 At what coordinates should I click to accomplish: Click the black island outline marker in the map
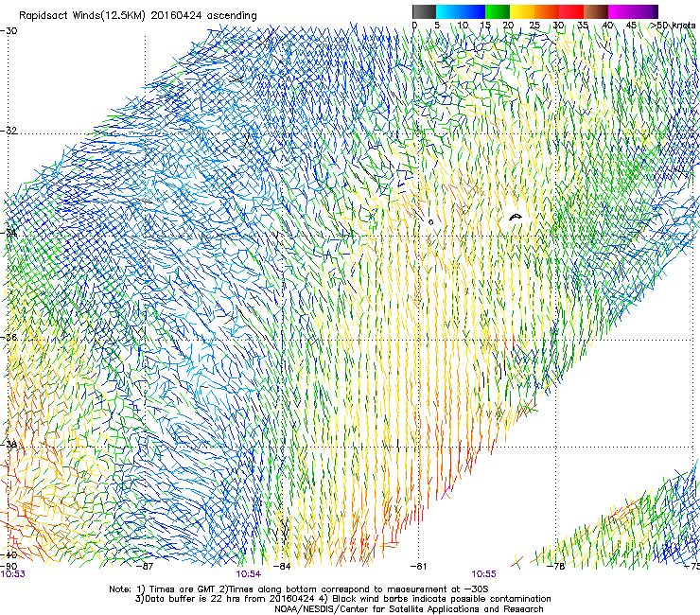tap(516, 217)
